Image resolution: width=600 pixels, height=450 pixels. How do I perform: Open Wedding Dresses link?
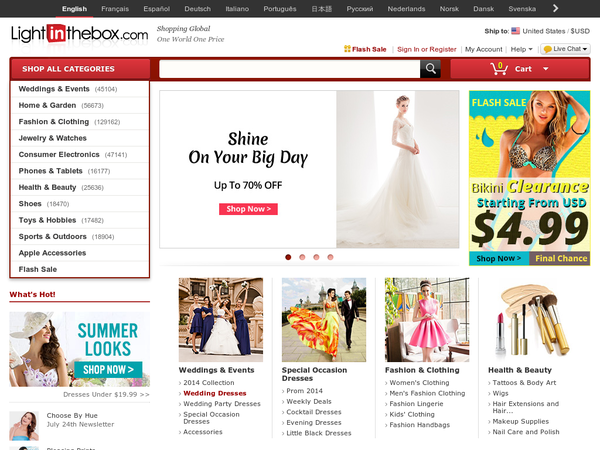(215, 393)
